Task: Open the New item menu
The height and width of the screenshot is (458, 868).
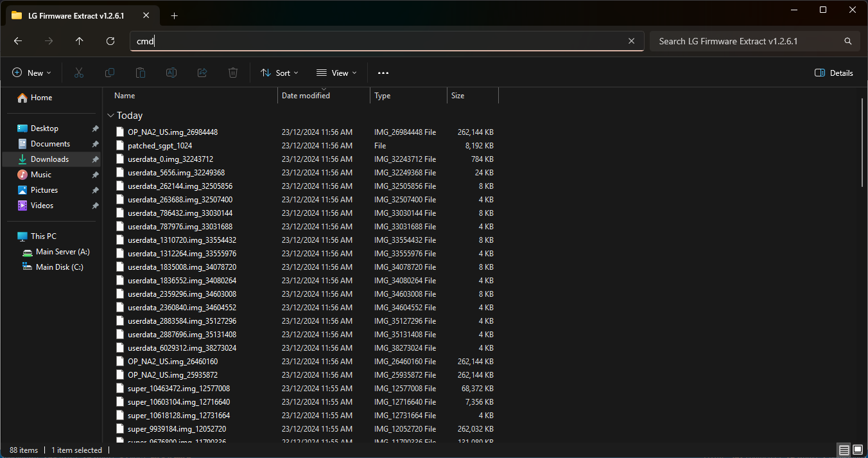Action: (x=31, y=73)
